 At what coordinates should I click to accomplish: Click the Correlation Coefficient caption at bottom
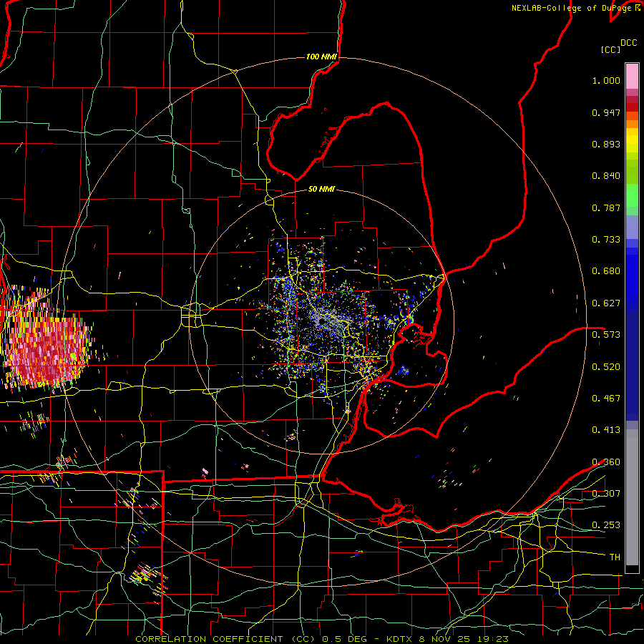pos(322,639)
